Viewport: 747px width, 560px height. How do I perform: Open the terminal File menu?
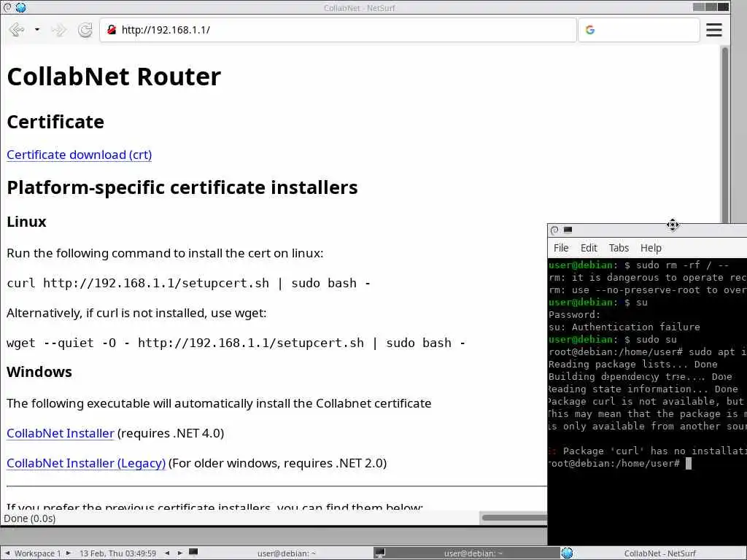[x=561, y=248]
